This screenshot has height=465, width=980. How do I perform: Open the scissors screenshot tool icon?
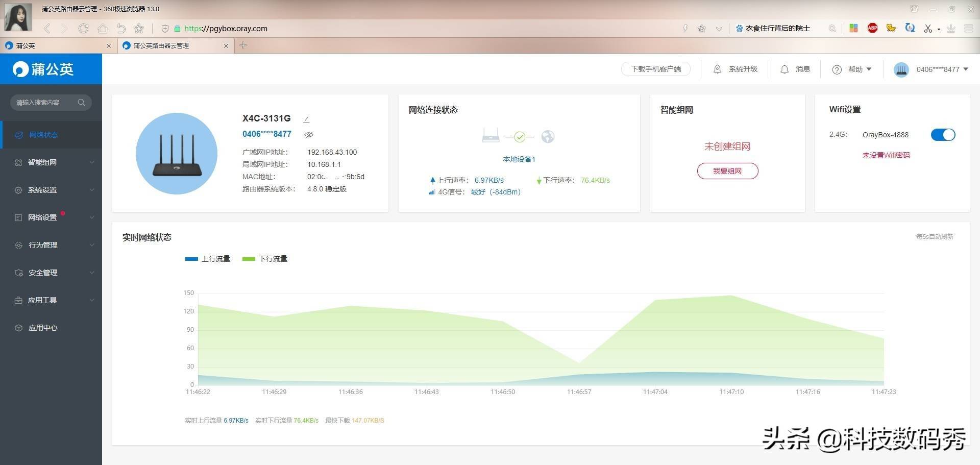coord(928,29)
